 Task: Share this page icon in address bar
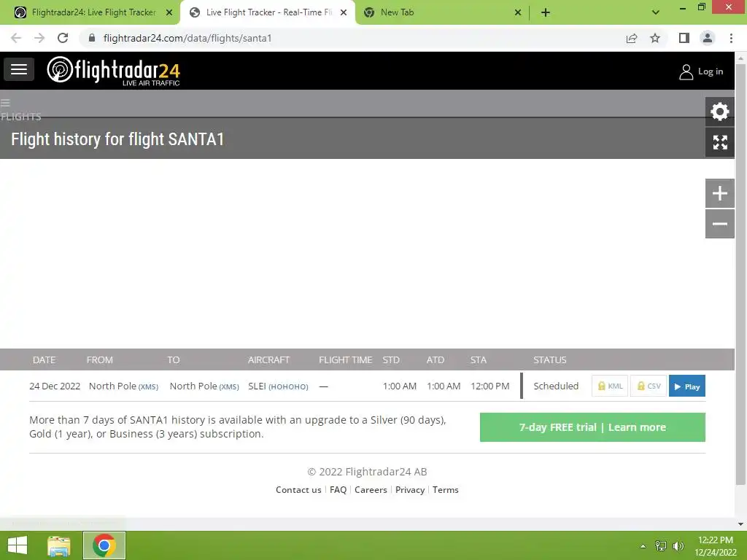632,38
